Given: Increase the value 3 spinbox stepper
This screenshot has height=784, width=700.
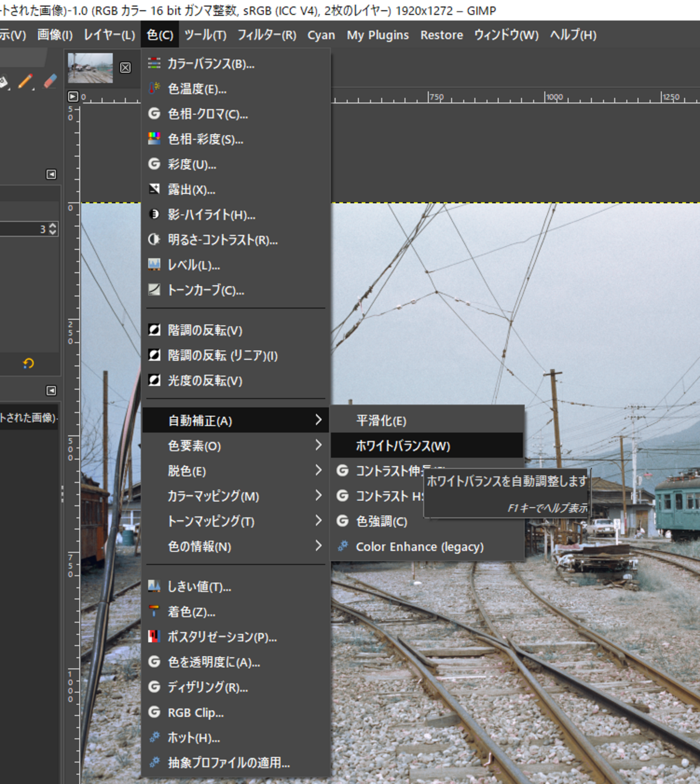Looking at the screenshot, I should click(x=52, y=226).
